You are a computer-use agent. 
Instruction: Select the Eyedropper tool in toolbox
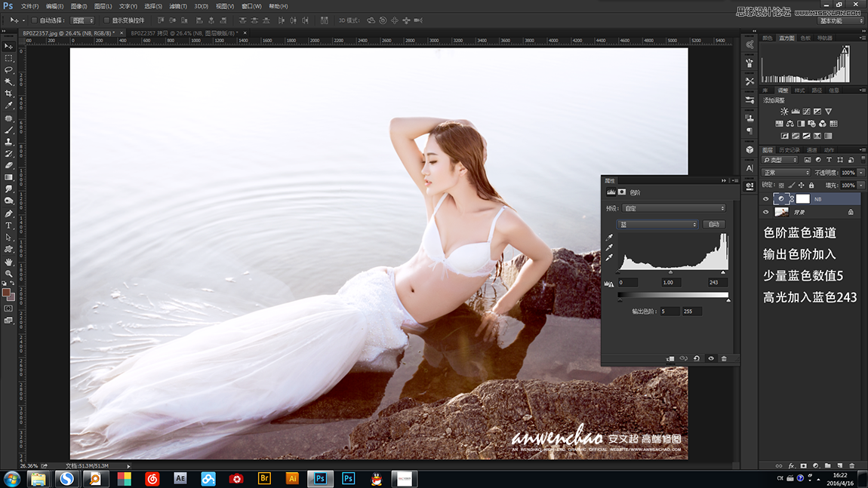click(x=8, y=105)
